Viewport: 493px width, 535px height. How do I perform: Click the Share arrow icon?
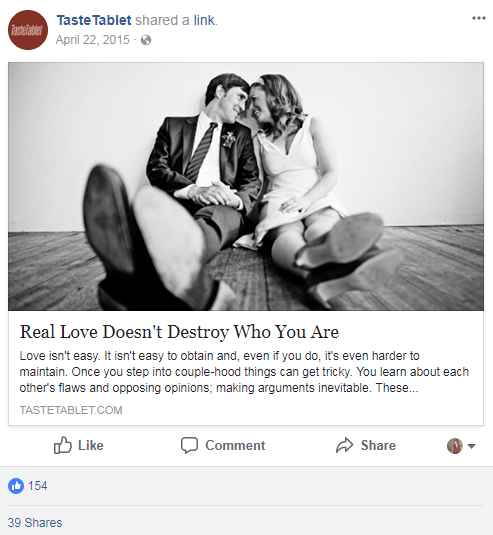(344, 445)
